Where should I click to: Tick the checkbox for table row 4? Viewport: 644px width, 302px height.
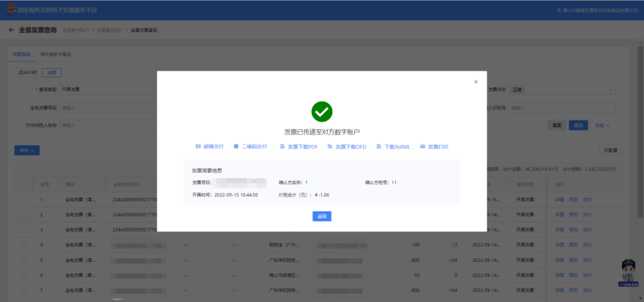click(x=24, y=245)
